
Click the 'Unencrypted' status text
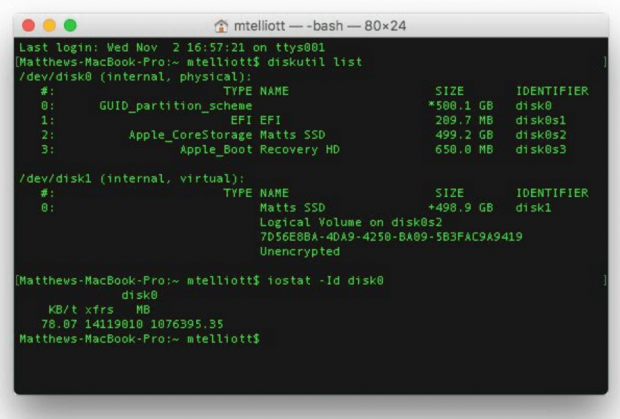point(299,252)
